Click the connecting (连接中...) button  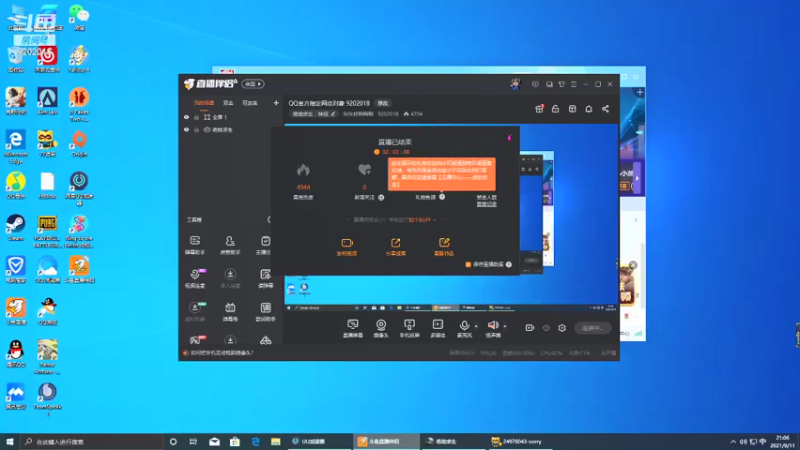(x=592, y=328)
